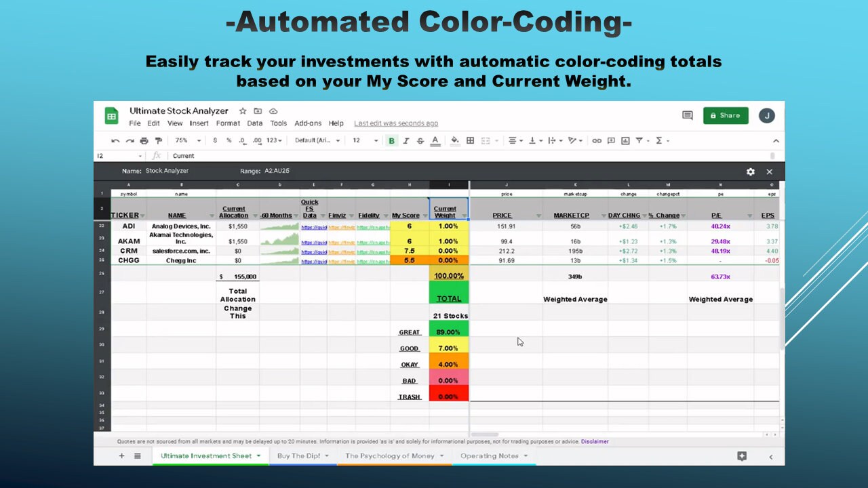Open the fill color tool
868x488 pixels.
(453, 140)
